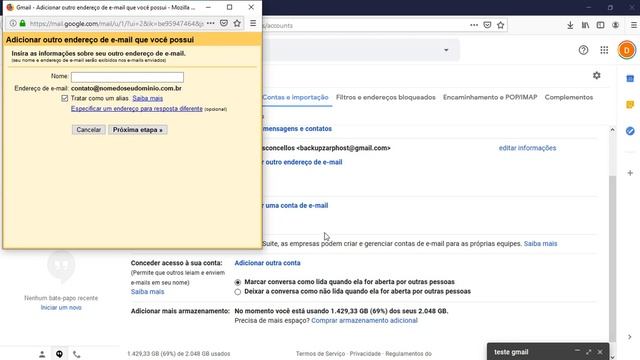This screenshot has width=640, height=360.
Task: Open Firefox library icon
Action: pyautogui.click(x=585, y=25)
